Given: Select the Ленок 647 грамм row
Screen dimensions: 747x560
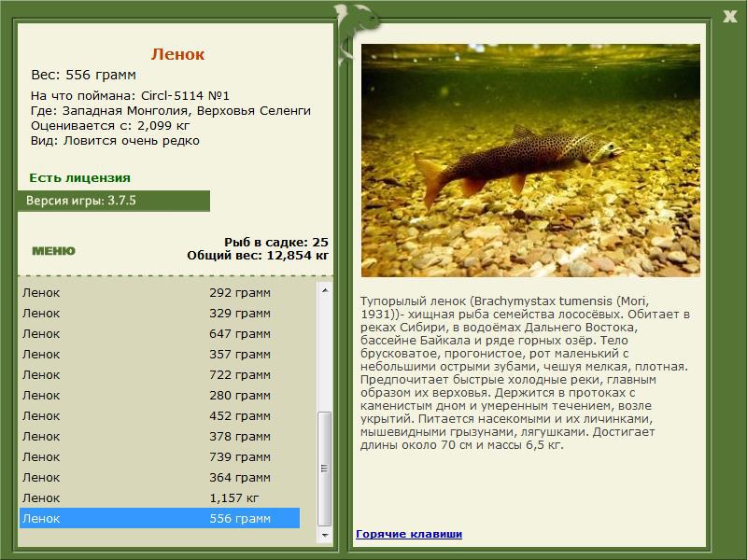Looking at the screenshot, I should 160,333.
